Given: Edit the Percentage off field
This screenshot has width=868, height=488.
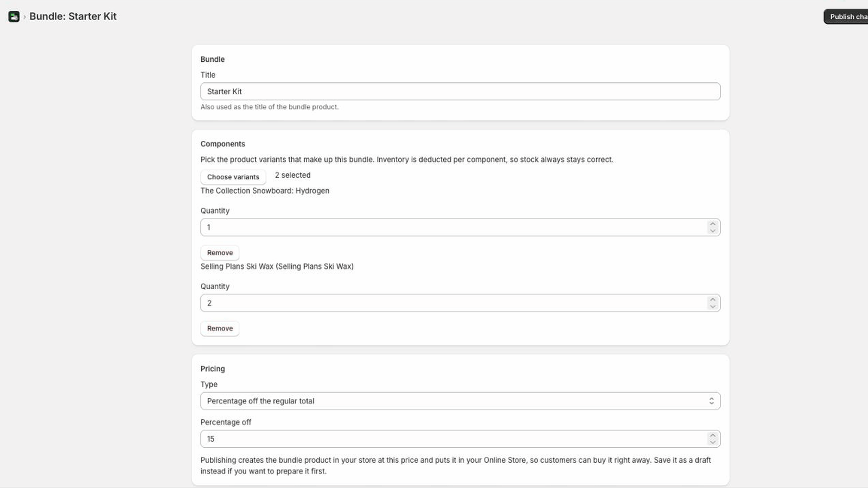Looking at the screenshot, I should pos(460,439).
